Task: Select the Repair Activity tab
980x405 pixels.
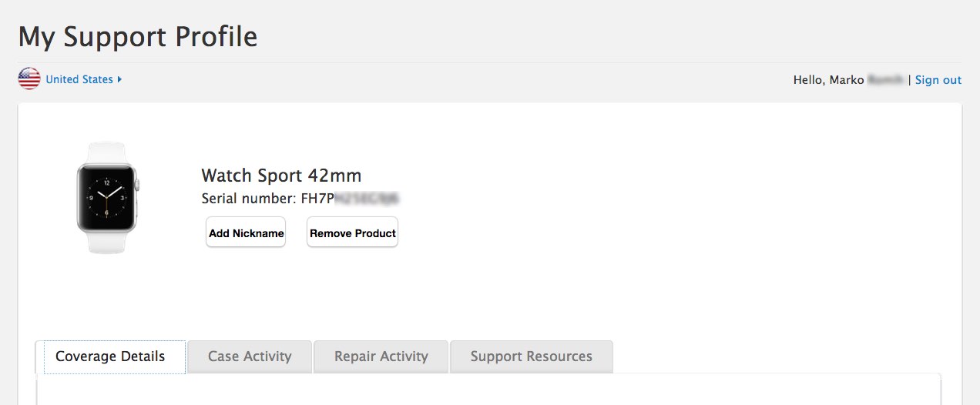Action: pyautogui.click(x=381, y=356)
